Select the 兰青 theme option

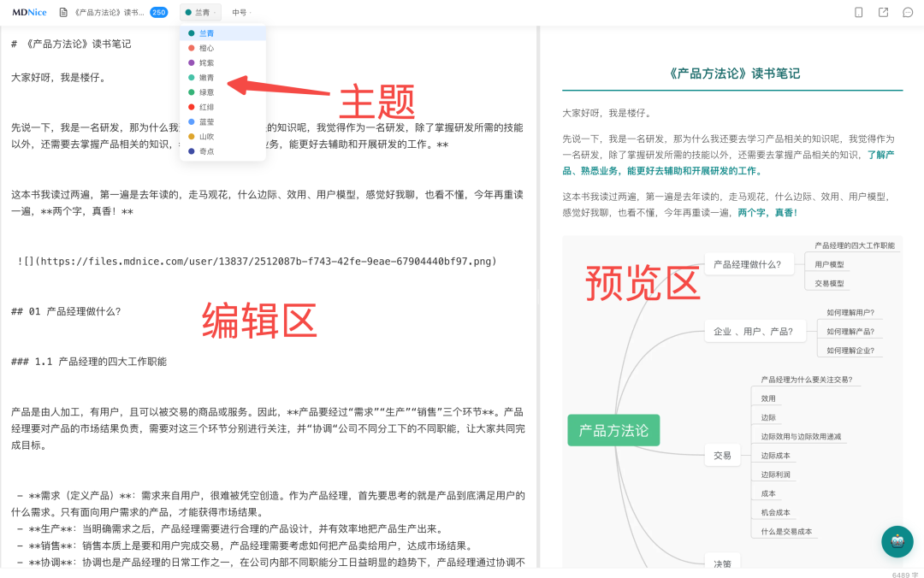[222, 33]
